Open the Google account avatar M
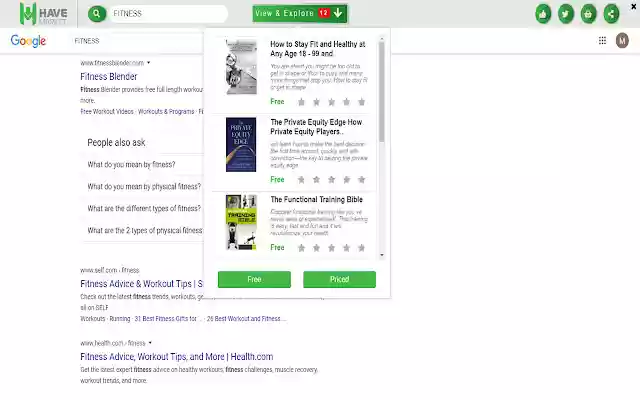Viewport: 640px width, 400px height. 622,40
